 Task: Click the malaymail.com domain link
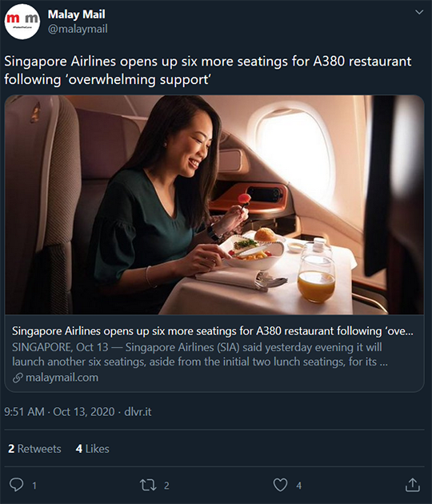62,378
